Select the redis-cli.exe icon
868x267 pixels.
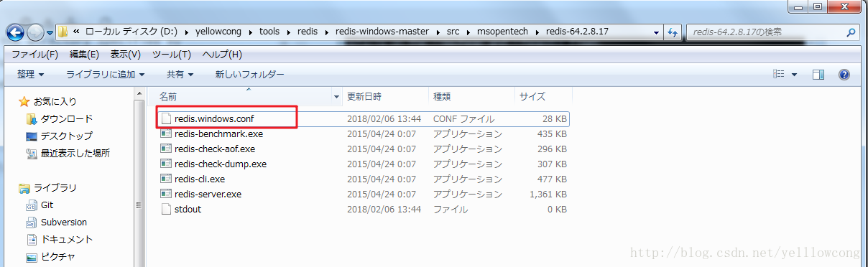(166, 179)
